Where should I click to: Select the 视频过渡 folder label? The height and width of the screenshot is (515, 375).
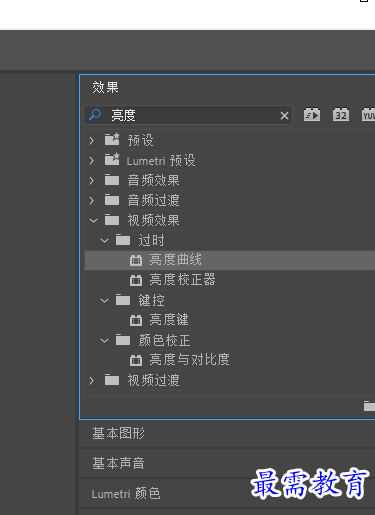153,381
